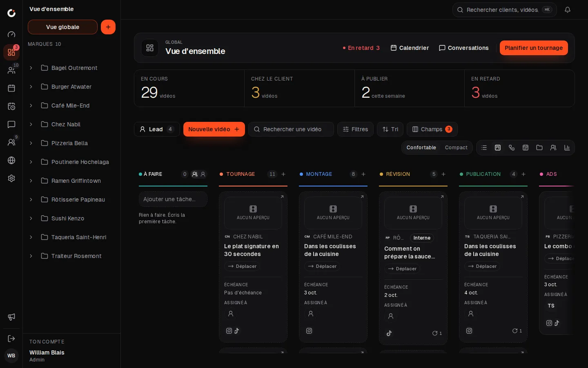Click the orange plus button beside Vue globale
This screenshot has width=588, height=368.
pos(108,27)
